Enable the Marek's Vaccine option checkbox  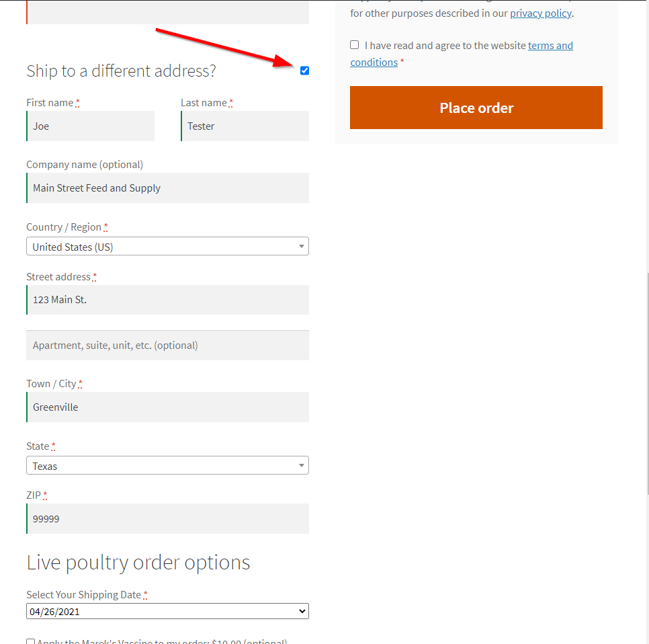click(30, 641)
